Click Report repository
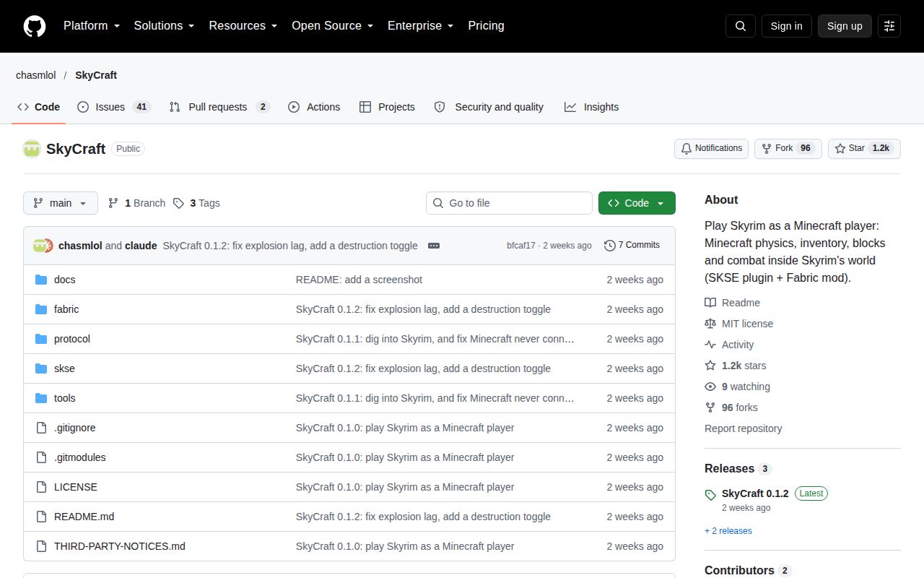The height and width of the screenshot is (578, 924). (744, 428)
